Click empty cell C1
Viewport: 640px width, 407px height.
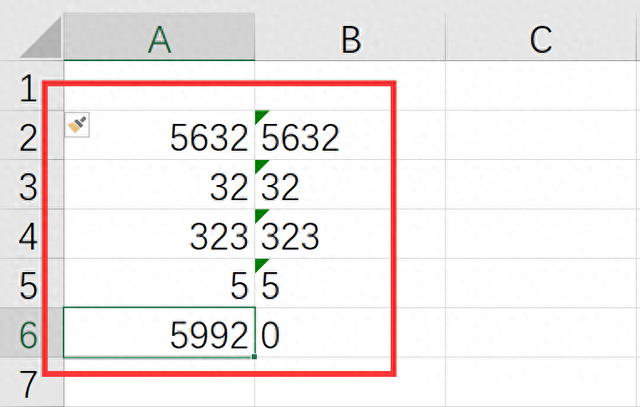pos(541,86)
